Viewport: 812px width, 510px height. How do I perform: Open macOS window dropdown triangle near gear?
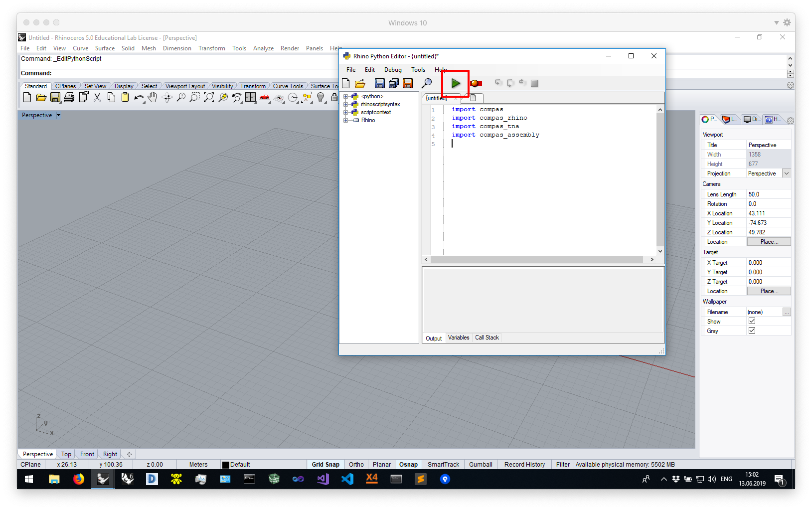pyautogui.click(x=776, y=23)
